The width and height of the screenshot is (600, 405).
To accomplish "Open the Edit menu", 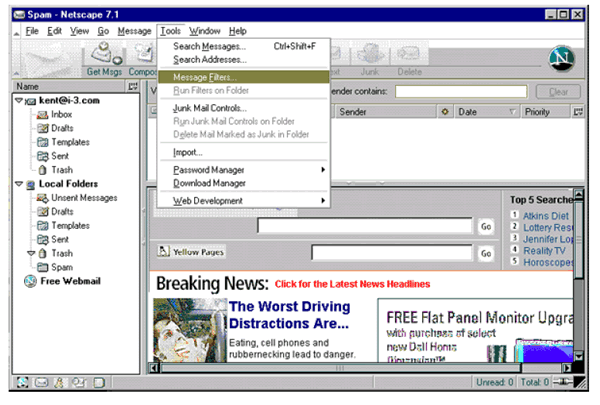I will pos(54,31).
